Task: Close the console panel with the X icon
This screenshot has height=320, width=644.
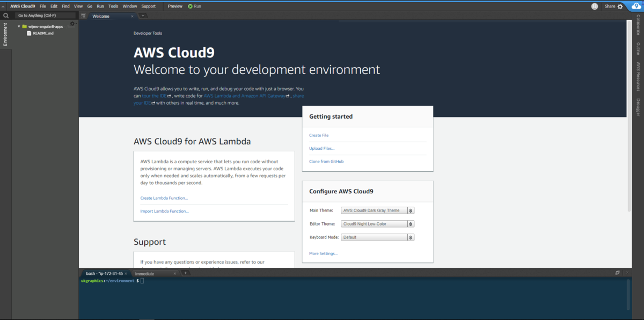Action: click(627, 273)
